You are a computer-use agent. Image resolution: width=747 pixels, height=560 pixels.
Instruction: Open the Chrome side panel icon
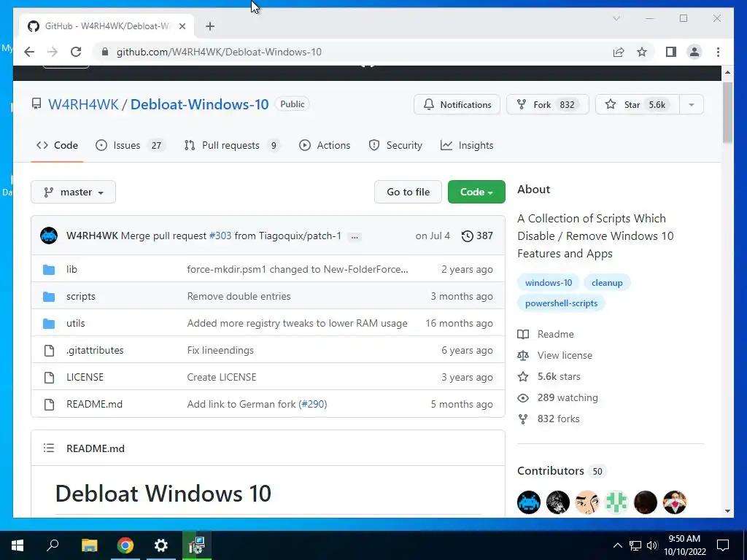click(671, 52)
